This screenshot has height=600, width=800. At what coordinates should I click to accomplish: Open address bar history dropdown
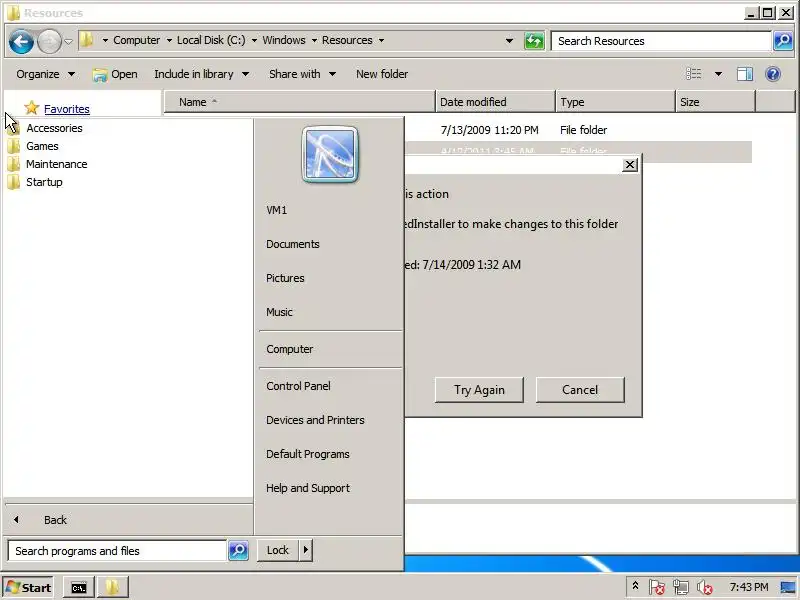pos(509,41)
